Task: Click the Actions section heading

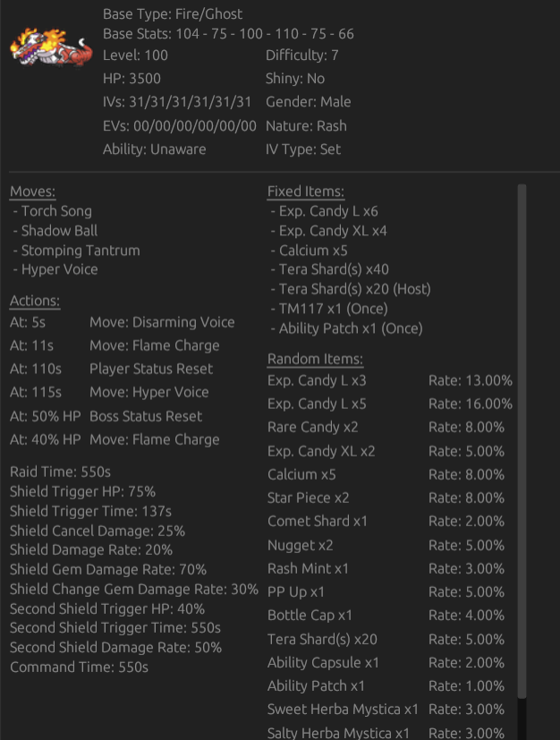Action: point(35,301)
